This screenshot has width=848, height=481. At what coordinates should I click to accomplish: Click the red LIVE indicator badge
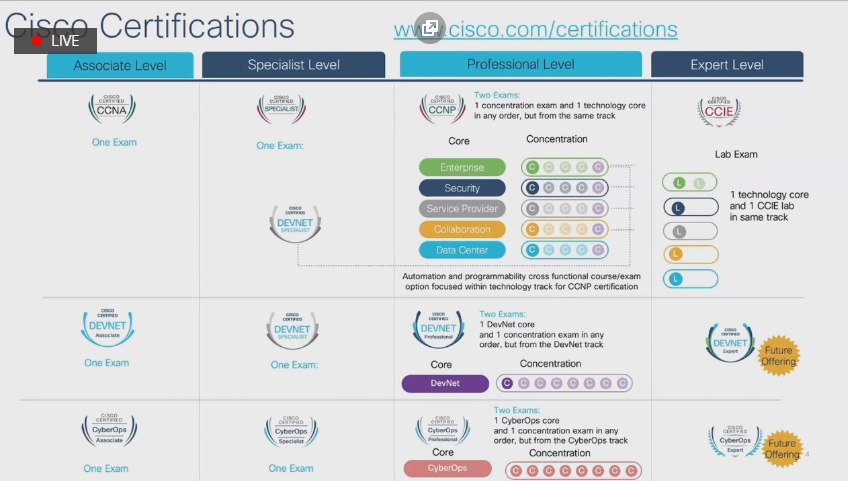[x=55, y=41]
